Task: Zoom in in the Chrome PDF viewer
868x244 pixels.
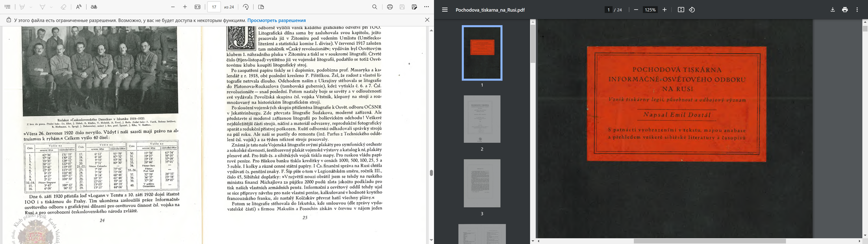Action: click(x=664, y=10)
